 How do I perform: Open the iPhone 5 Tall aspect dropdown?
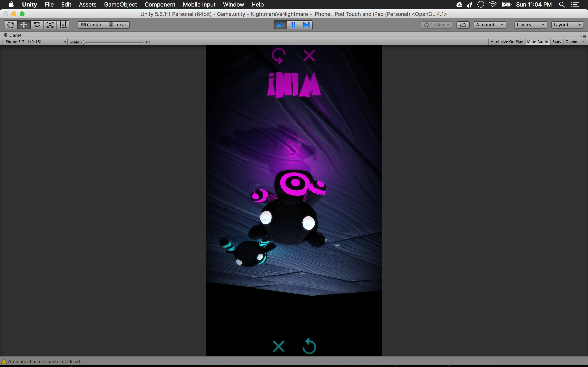pyautogui.click(x=35, y=42)
